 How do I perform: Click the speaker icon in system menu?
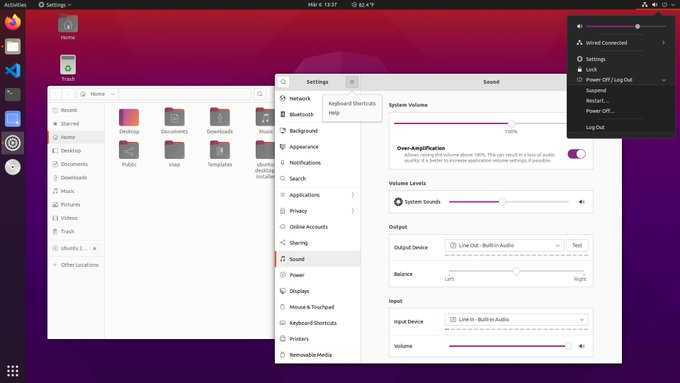(x=579, y=26)
